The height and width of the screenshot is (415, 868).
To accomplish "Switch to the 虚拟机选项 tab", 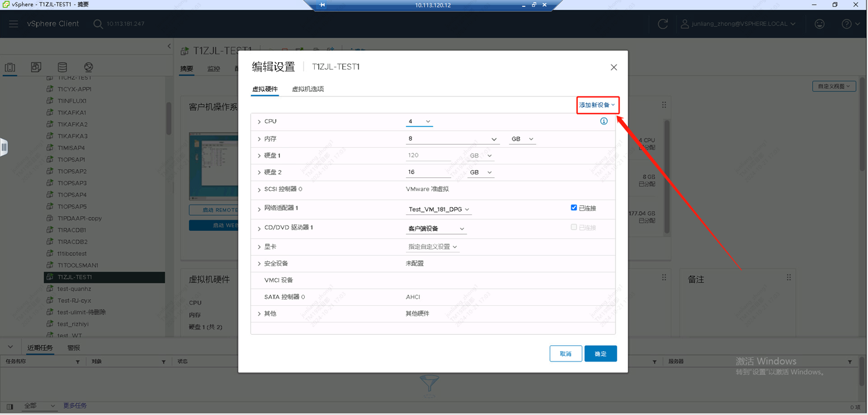I will coord(308,89).
